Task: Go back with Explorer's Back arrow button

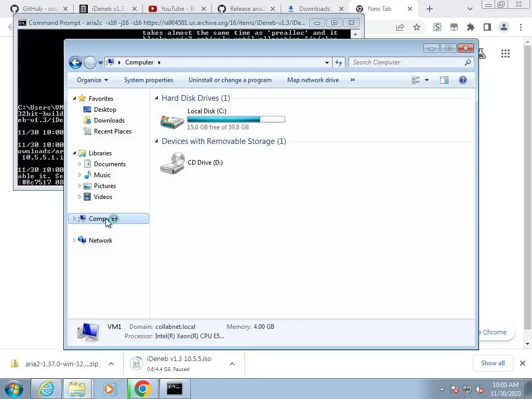Action: pyautogui.click(x=75, y=62)
